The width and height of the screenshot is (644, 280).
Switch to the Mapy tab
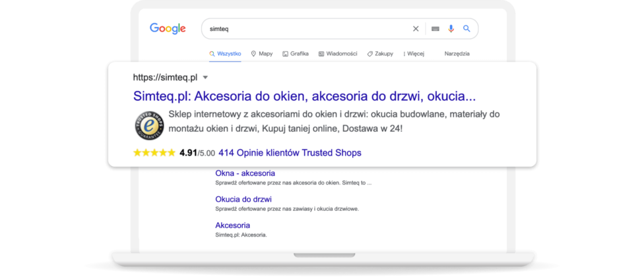(x=261, y=54)
